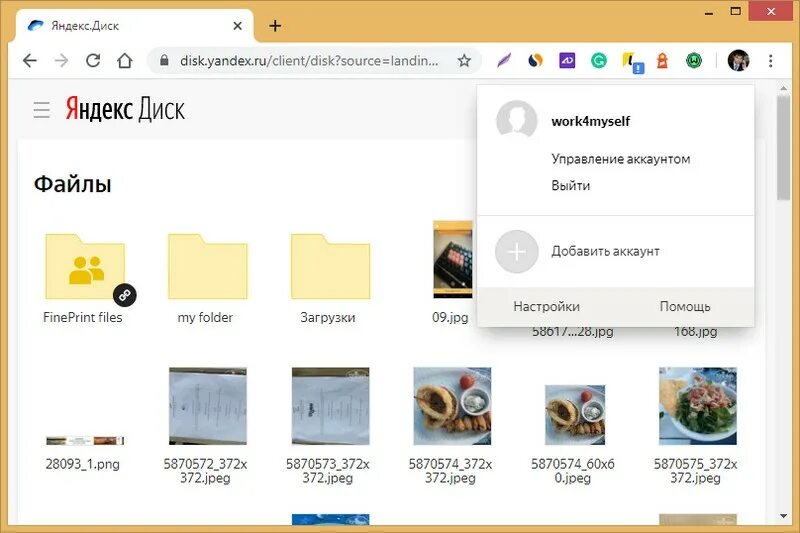The width and height of the screenshot is (800, 533).
Task: Click the 168.jpg file name
Action: 695,332
